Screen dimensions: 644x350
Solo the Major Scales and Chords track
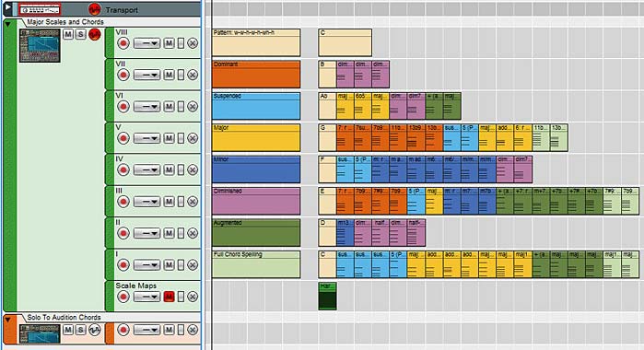[81, 34]
